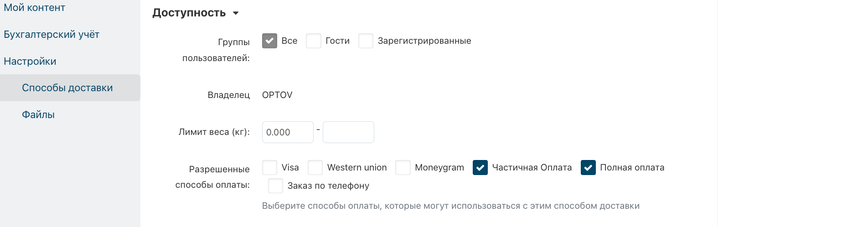The width and height of the screenshot is (868, 227).
Task: Click the minimum weight limit field
Action: 288,132
